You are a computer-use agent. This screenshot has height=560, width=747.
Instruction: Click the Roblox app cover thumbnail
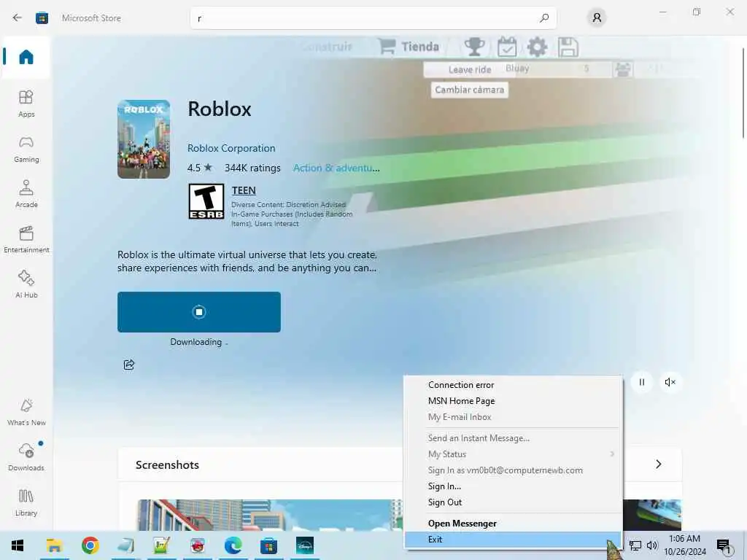pos(144,139)
